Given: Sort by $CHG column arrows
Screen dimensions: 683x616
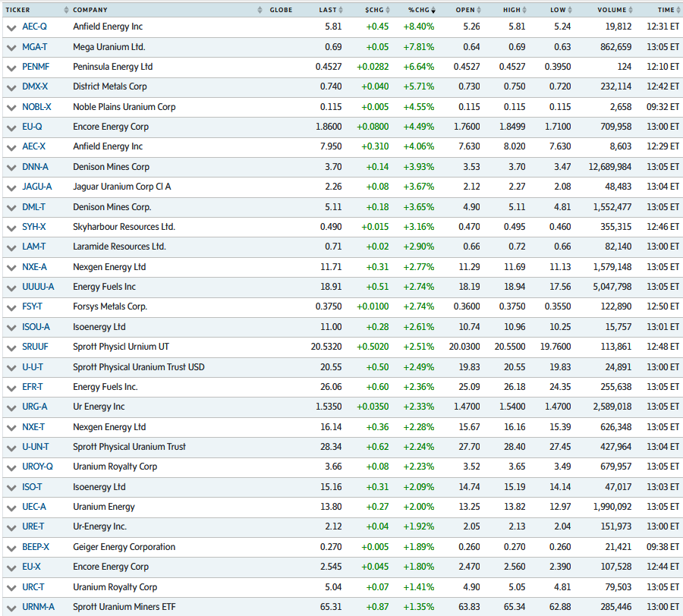Looking at the screenshot, I should click(x=388, y=10).
